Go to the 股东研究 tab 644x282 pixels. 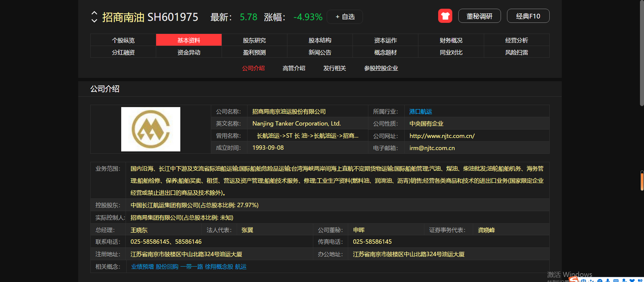[x=255, y=40]
